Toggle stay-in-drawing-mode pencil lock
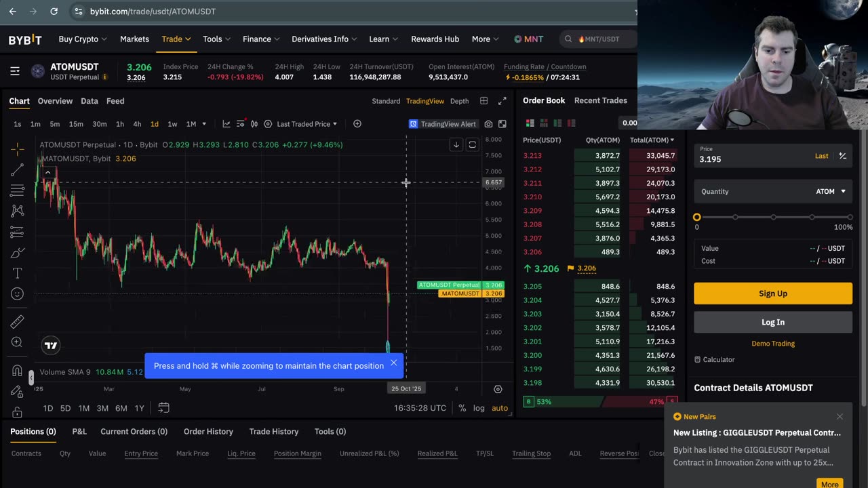Image resolution: width=868 pixels, height=488 pixels. 18,392
